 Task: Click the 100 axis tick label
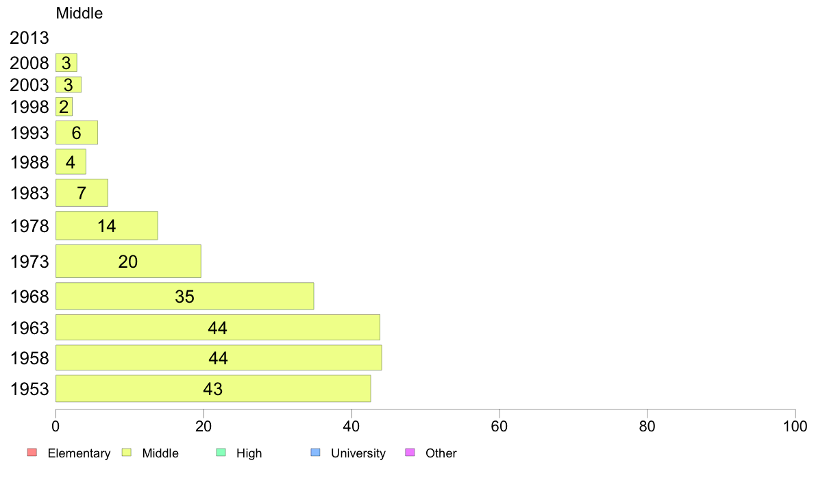795,427
